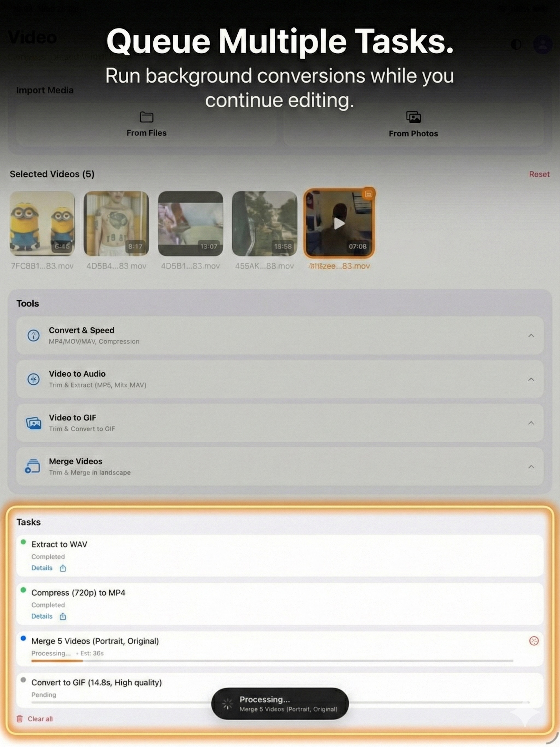Click the Selected Videos (5) heading
The height and width of the screenshot is (747, 560).
(52, 174)
